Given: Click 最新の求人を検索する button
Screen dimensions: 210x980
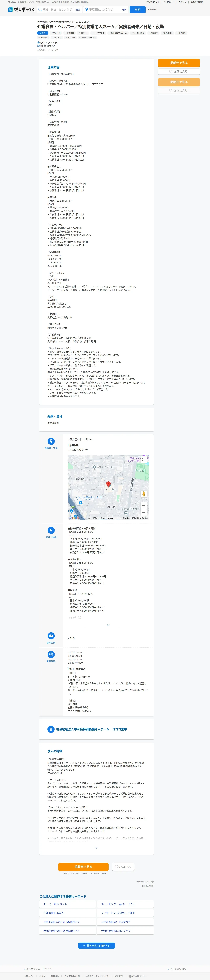Looking at the screenshot, I should pos(96,945).
